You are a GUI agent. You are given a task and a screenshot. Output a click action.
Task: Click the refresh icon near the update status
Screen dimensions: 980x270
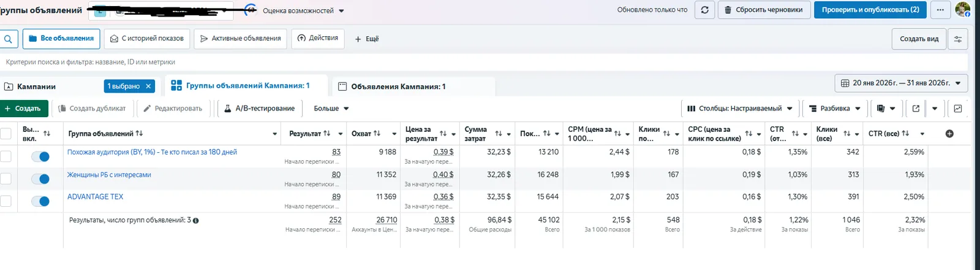705,10
